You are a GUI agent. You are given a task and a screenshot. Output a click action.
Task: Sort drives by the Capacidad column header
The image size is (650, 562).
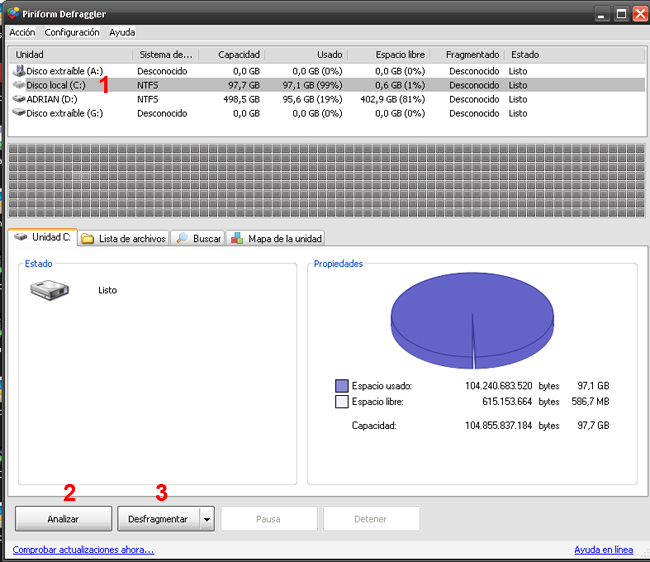[x=239, y=54]
